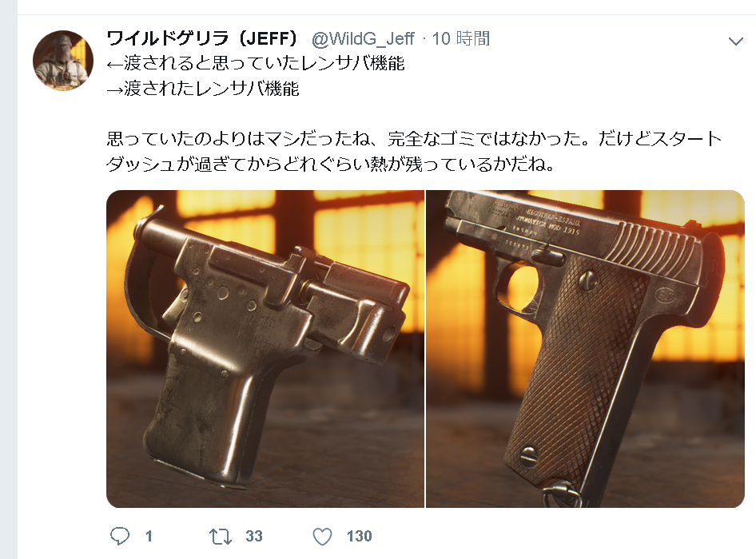Click the ←渡されると思っていた text line
The image size is (756, 559).
point(255,63)
